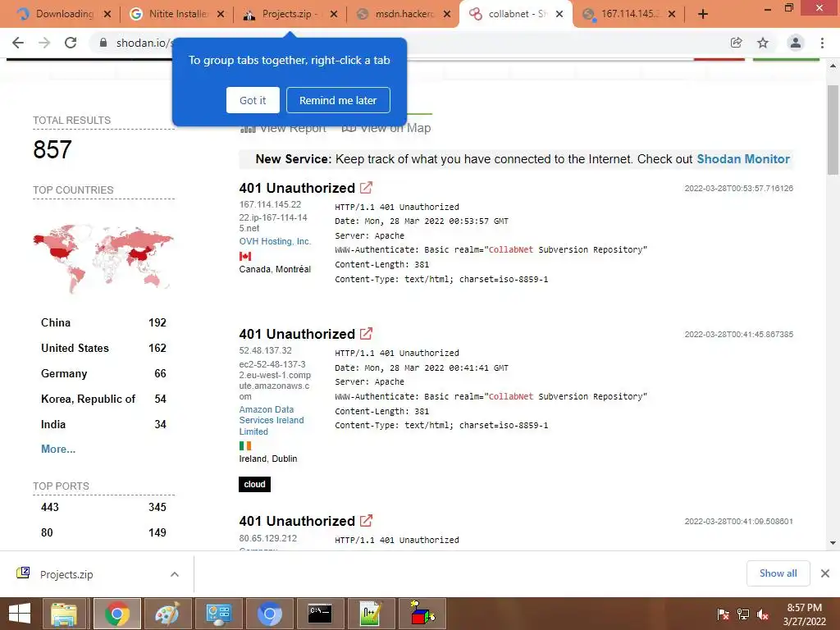The height and width of the screenshot is (630, 840).
Task: Click the taskbar clock showing 8:57 PM
Action: [804, 614]
